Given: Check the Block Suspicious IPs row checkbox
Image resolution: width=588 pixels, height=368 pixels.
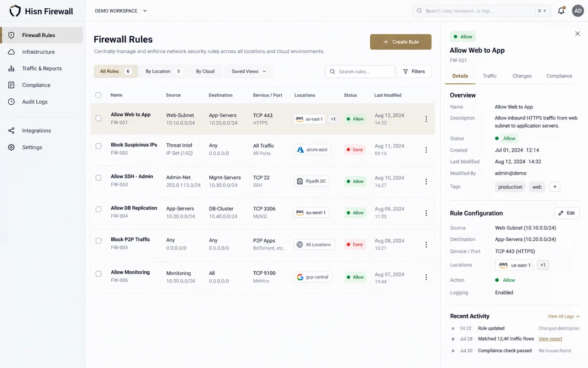Looking at the screenshot, I should 98,146.
